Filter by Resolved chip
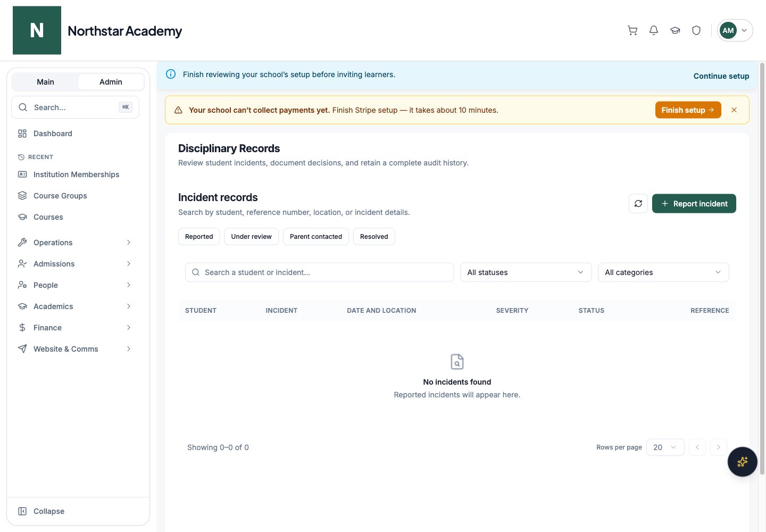 coord(374,237)
